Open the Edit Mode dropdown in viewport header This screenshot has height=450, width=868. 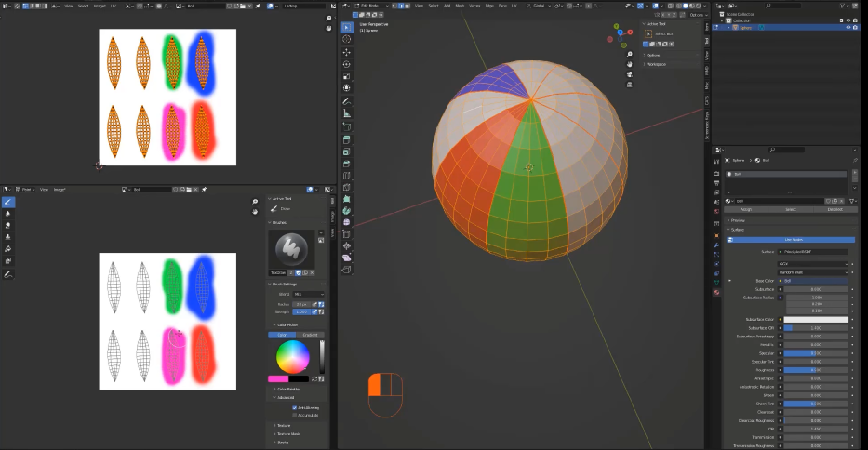click(x=371, y=5)
